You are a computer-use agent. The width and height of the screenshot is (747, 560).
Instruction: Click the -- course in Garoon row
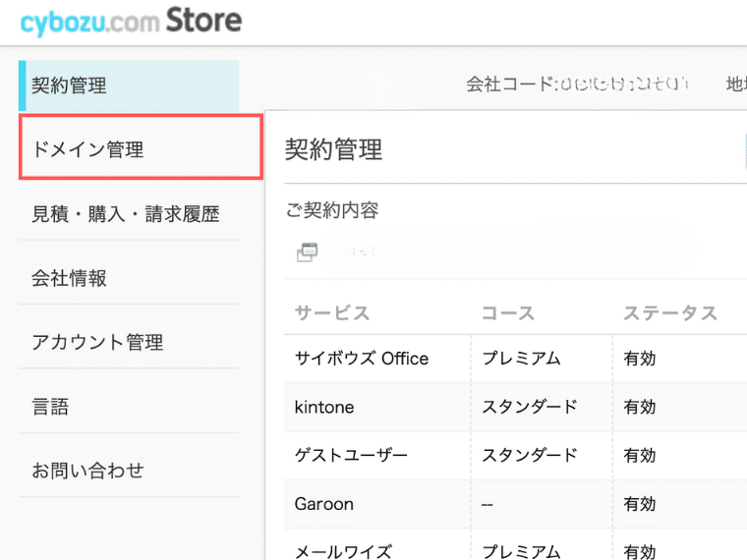(x=488, y=504)
